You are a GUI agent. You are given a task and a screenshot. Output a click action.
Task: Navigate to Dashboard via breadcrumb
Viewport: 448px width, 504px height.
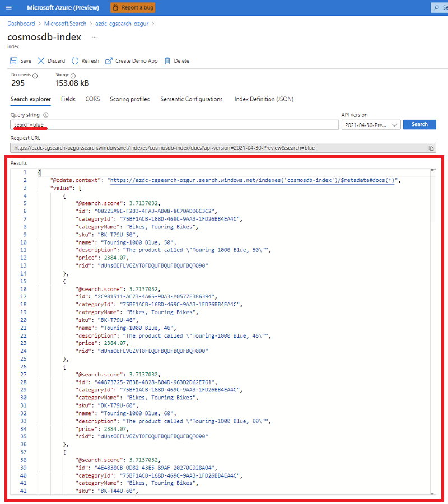21,24
